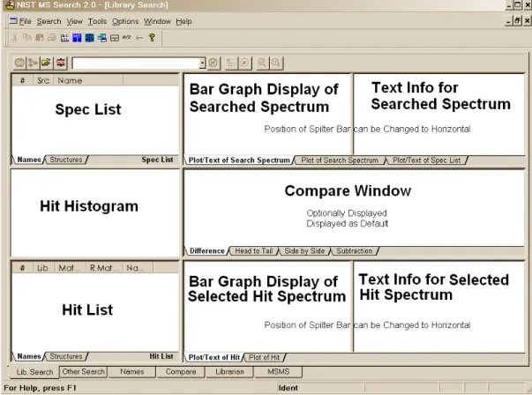Open the View menu
Viewport: 532px width, 395px height.
coord(75,21)
